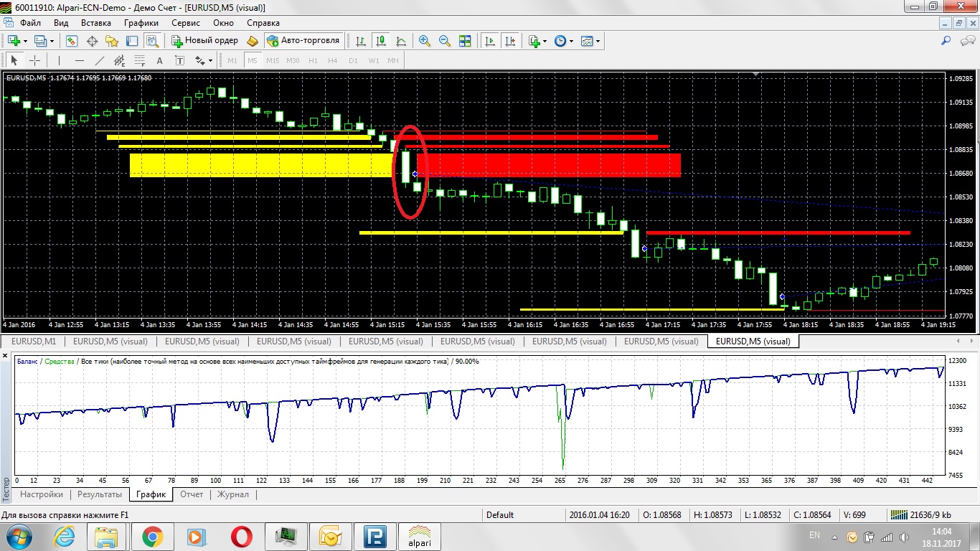The height and width of the screenshot is (551, 980).
Task: Select the cursor arrow tool
Action: pos(14,61)
